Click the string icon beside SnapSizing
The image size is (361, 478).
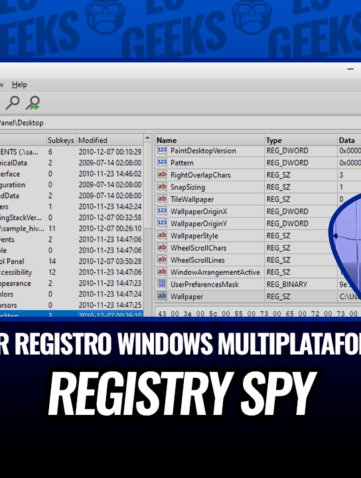(162, 187)
